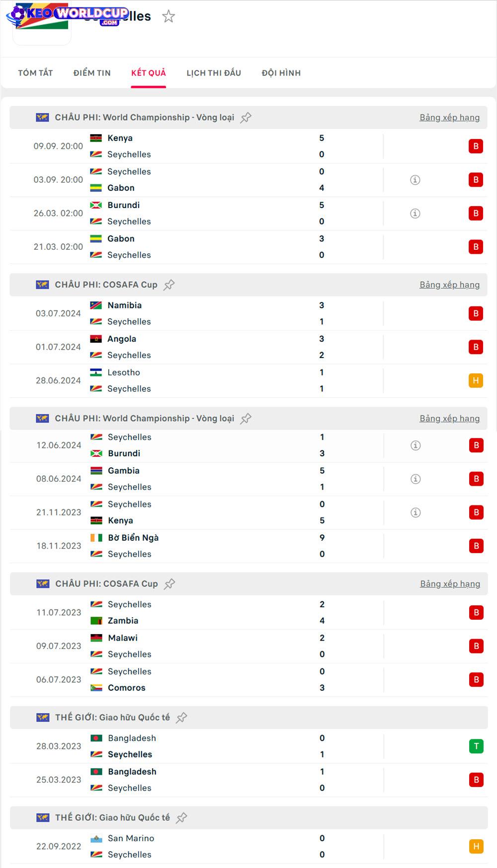Click the info icon for Seychelles vs Gabon
The width and height of the screenshot is (497, 868).
[415, 180]
